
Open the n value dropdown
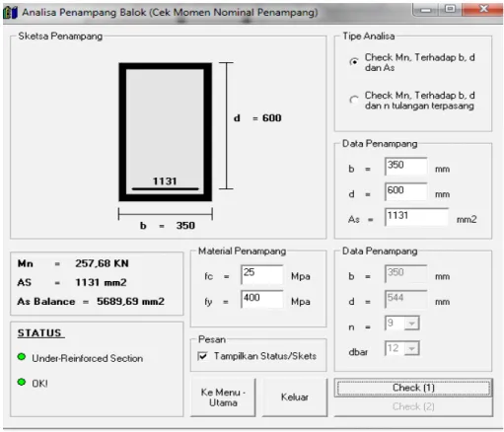pyautogui.click(x=411, y=324)
